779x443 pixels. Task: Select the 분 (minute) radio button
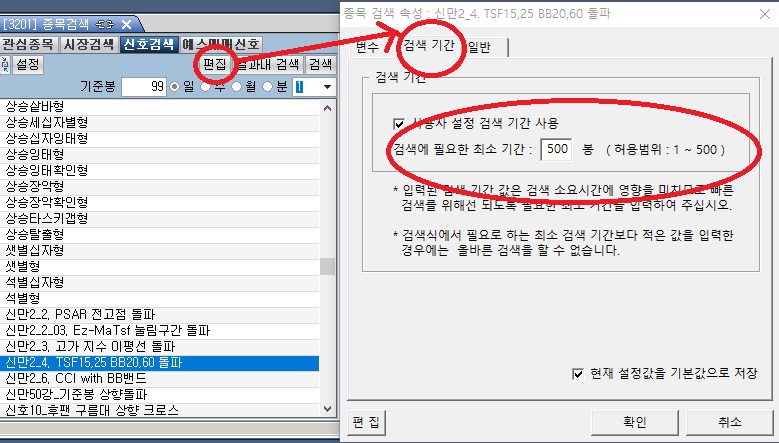coord(268,87)
